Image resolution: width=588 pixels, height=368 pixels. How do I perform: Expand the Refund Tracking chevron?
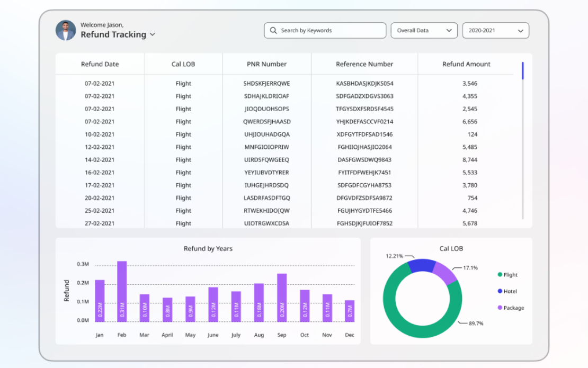pyautogui.click(x=153, y=34)
